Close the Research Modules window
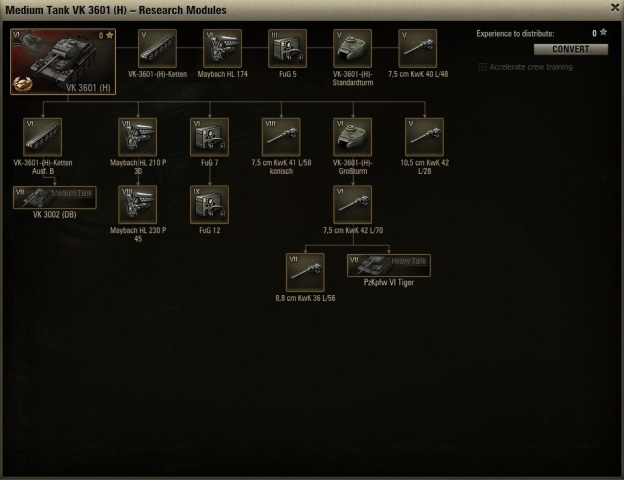Viewport: 624px width, 480px height. coord(615,8)
